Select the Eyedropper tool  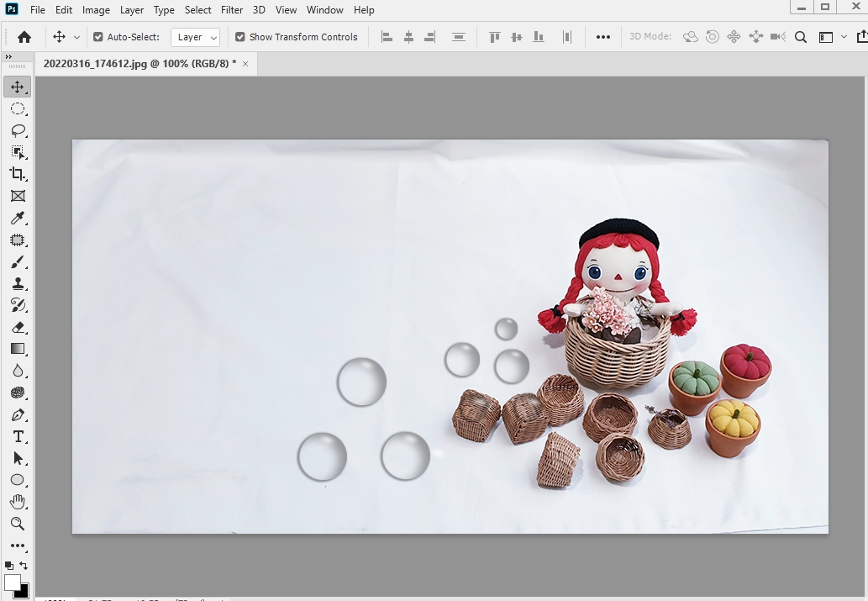[x=17, y=218]
